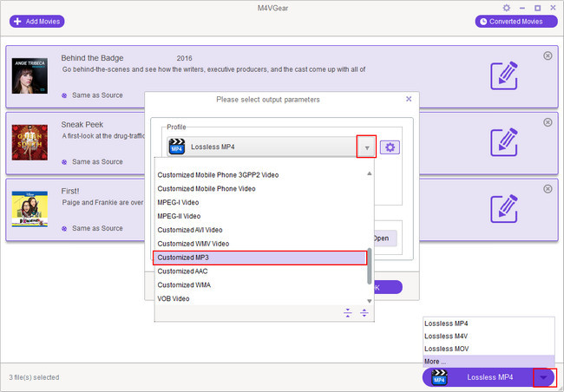Open the settings gear in title bar

[x=507, y=8]
